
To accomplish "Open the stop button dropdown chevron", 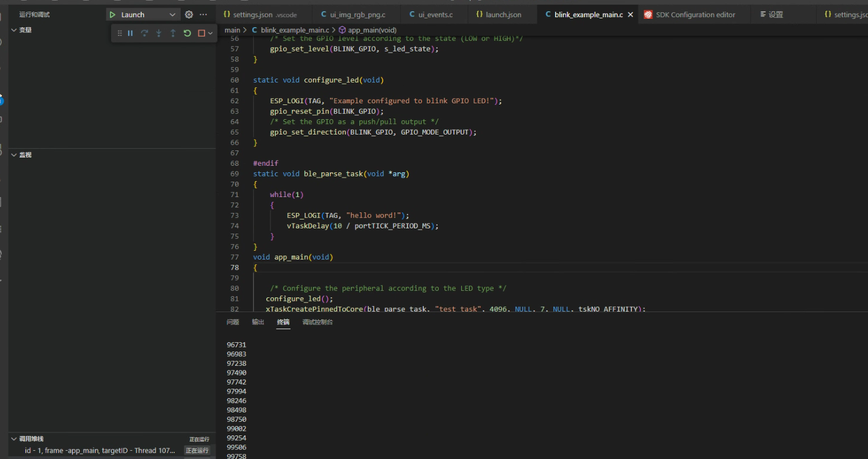I will click(210, 34).
